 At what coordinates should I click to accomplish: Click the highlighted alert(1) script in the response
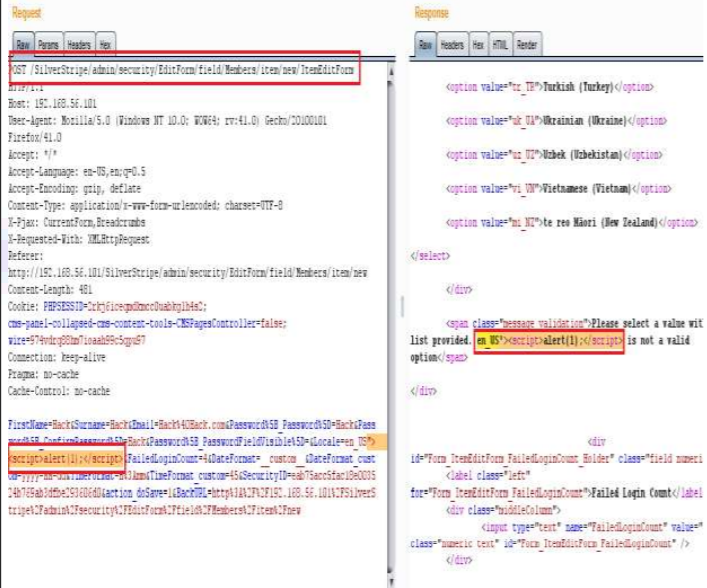567,341
